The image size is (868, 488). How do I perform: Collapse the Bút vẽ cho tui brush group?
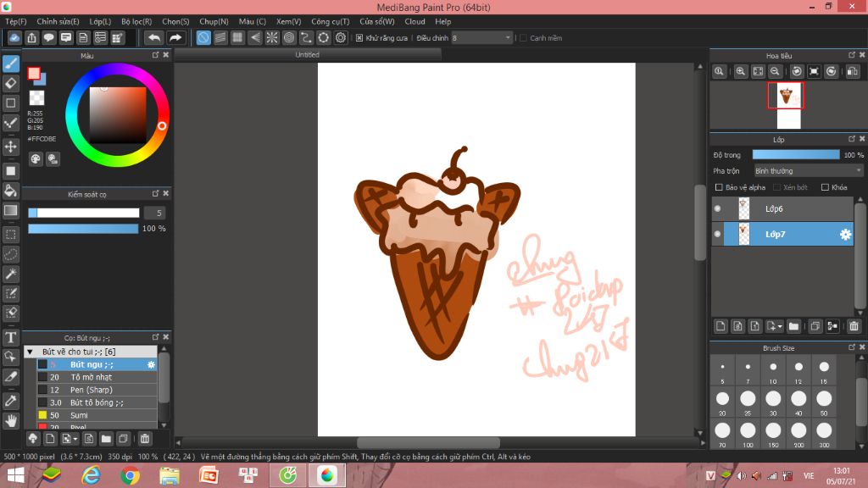point(31,352)
